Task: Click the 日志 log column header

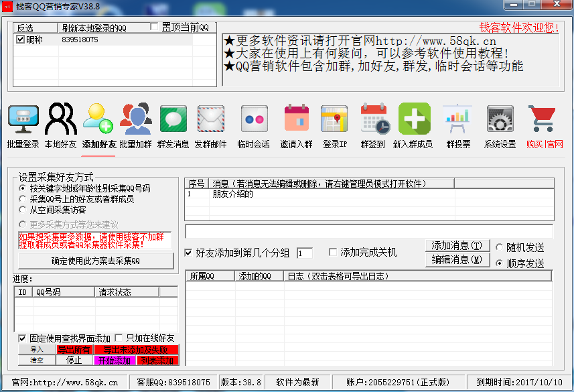Action: point(418,276)
